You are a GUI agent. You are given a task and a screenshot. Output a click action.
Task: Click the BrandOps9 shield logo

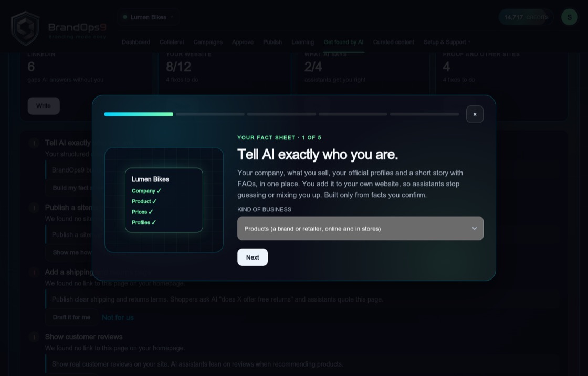(x=25, y=28)
